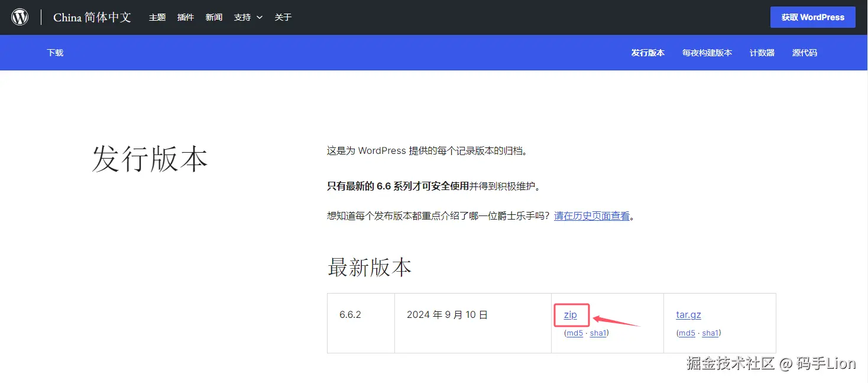This screenshot has height=383, width=868.
Task: Open the sha1 link under tar.gz
Action: [x=710, y=333]
